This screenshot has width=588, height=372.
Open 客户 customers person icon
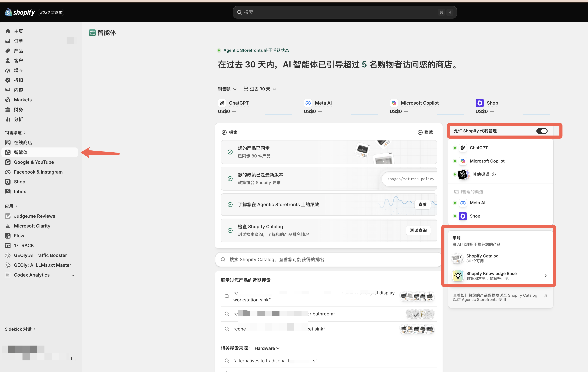(x=8, y=60)
